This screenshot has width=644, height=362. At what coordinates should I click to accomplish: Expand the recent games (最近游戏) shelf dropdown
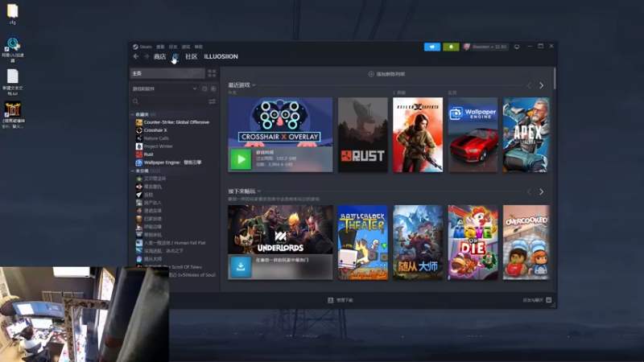[254, 85]
